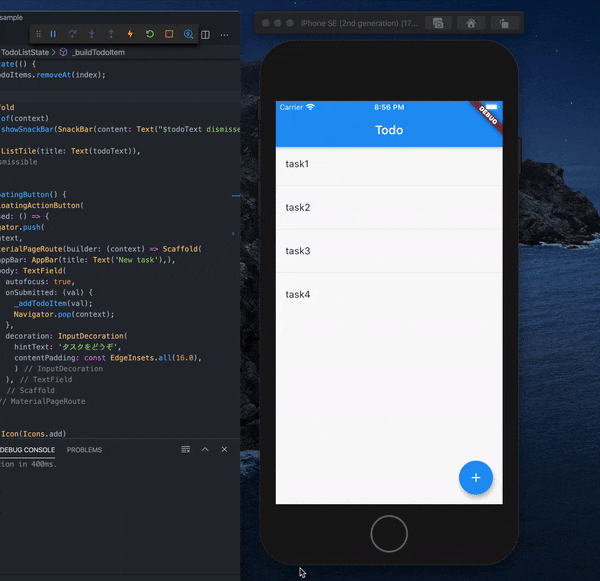Open the widget inspector magnifier icon
This screenshot has height=581, width=600.
coord(188,34)
